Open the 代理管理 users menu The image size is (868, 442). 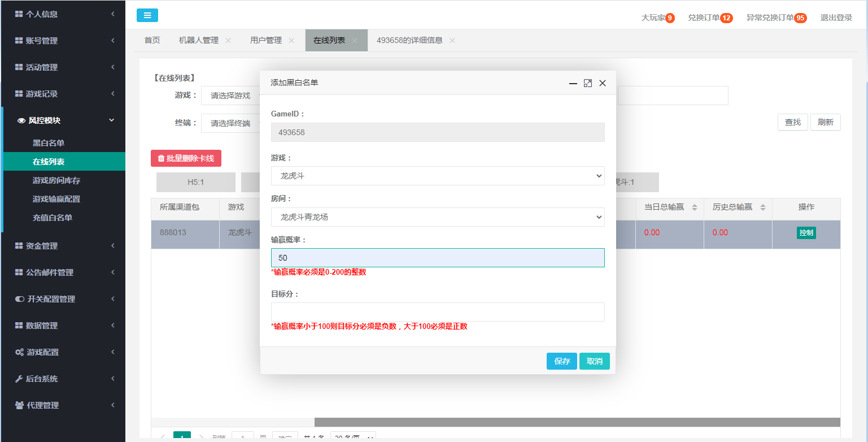tap(62, 405)
